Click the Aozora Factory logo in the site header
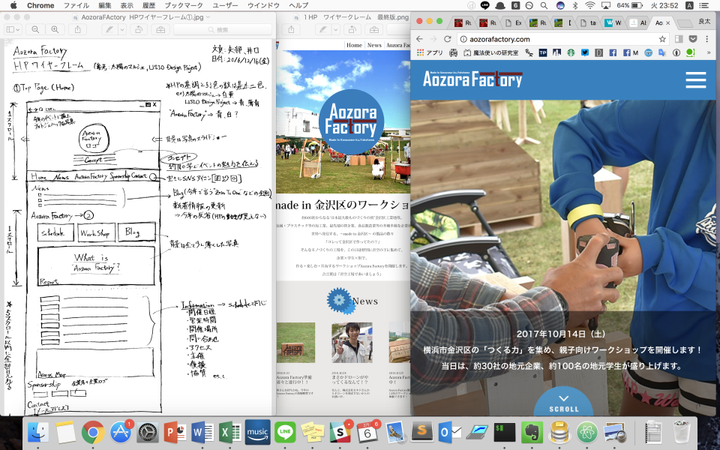Viewport: 720px width, 450px height. [x=472, y=79]
